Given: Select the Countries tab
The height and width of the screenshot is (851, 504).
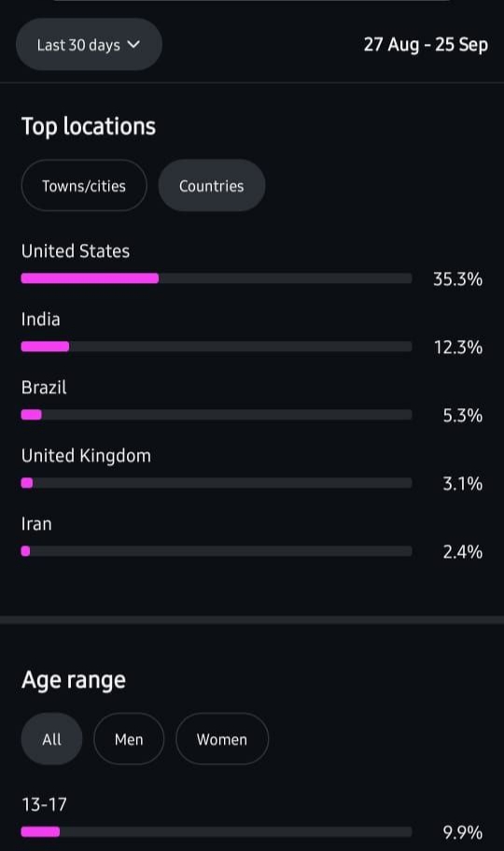Looking at the screenshot, I should [212, 186].
